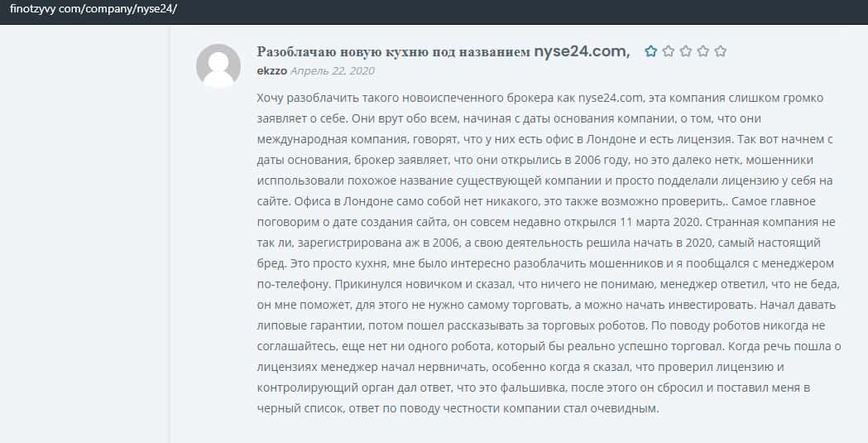868x443 pixels.
Task: Click nyse24.com in the review's first line
Action: click(x=612, y=99)
